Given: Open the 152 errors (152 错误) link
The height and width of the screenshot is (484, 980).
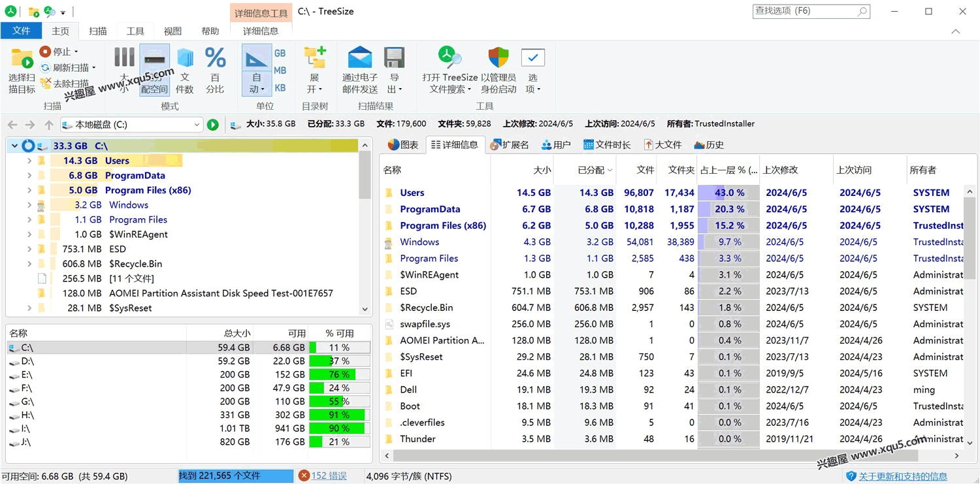Looking at the screenshot, I should point(329,476).
